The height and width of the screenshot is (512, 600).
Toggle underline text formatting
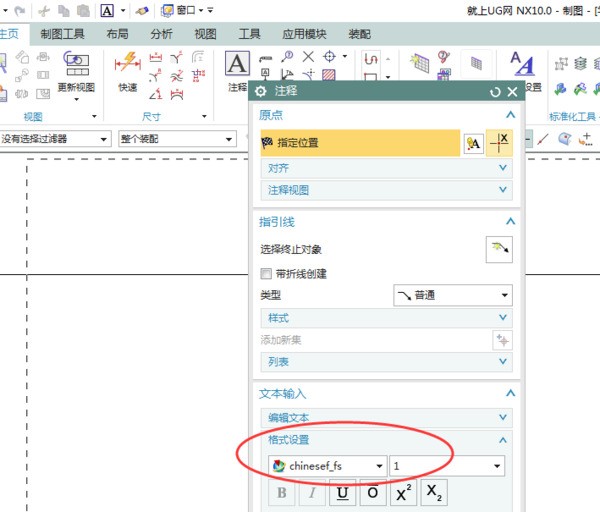(343, 492)
